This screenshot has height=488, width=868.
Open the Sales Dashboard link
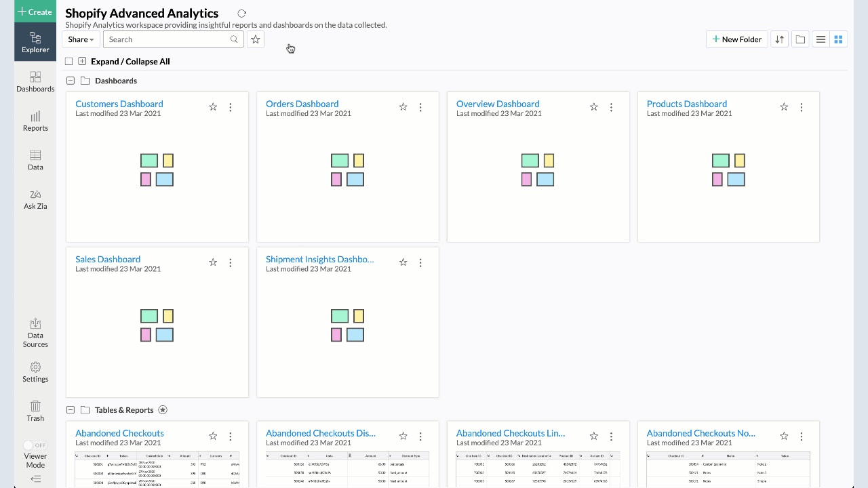(108, 259)
